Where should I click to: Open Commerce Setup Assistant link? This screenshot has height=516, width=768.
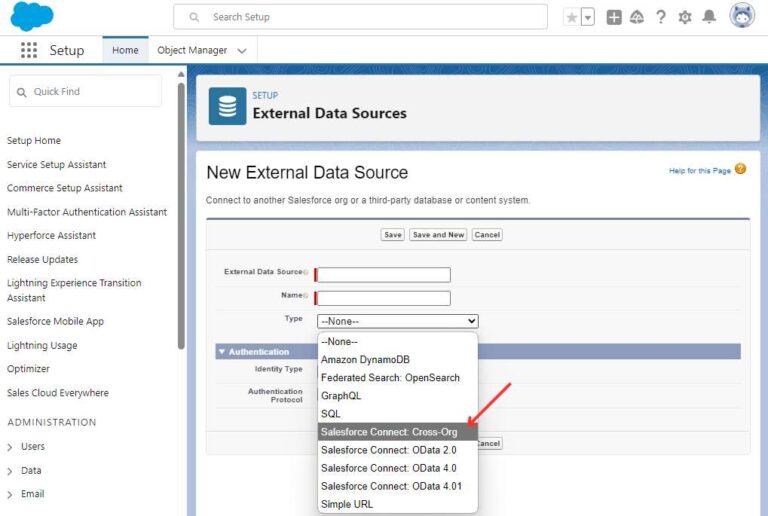pyautogui.click(x=65, y=188)
